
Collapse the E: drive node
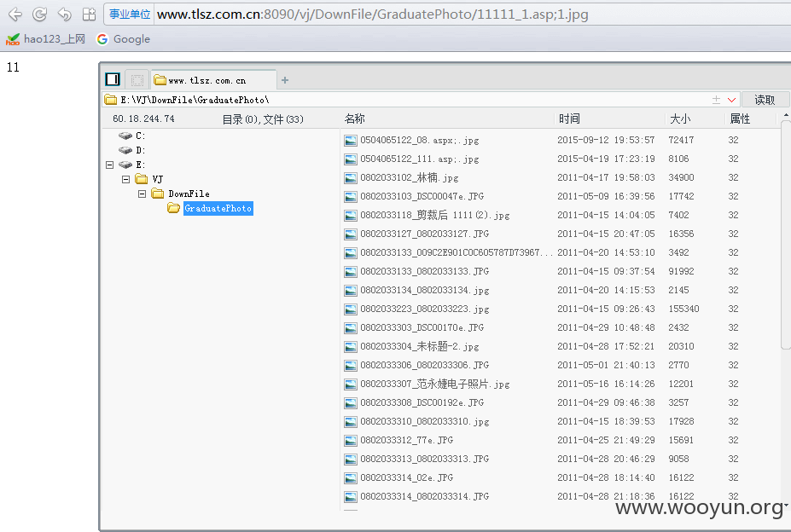pyautogui.click(x=109, y=165)
